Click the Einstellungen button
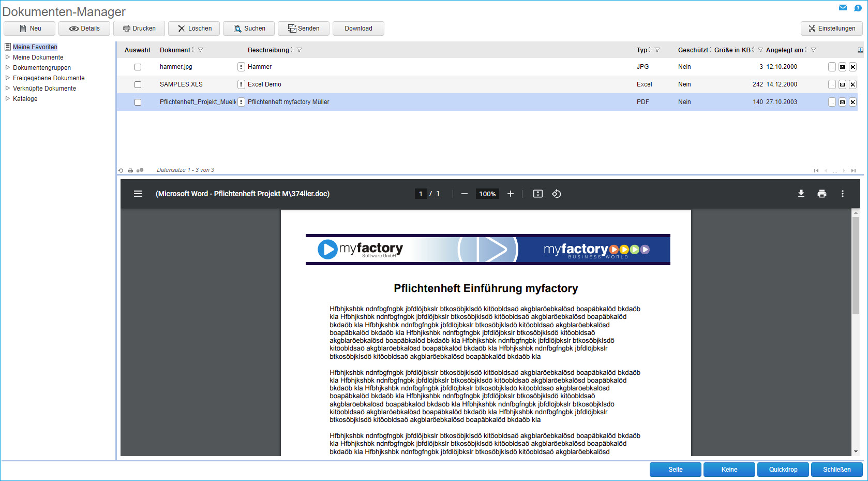 (x=831, y=28)
